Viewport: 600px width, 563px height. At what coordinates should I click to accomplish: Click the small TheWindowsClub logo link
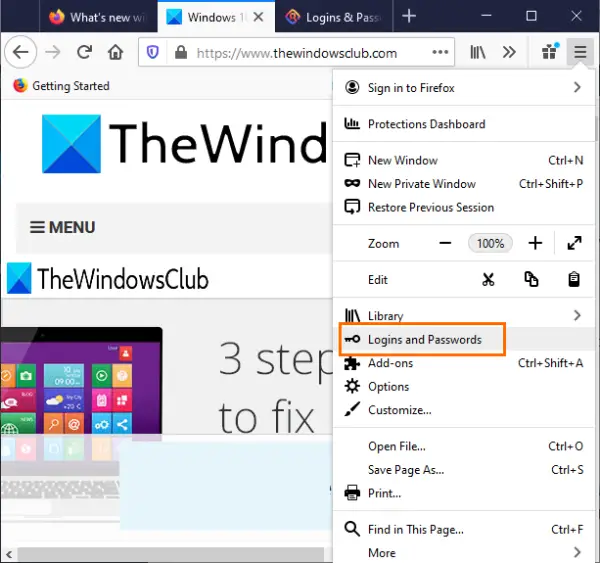(x=108, y=278)
